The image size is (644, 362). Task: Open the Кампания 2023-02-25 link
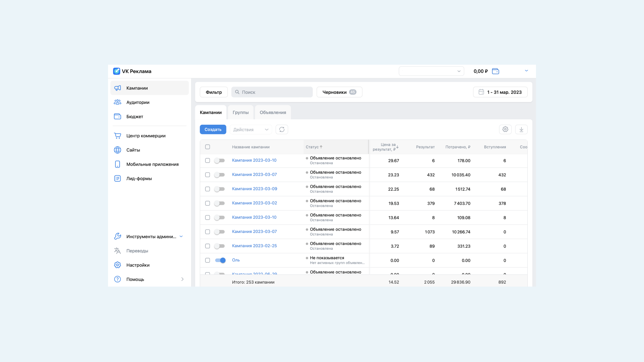255,246
